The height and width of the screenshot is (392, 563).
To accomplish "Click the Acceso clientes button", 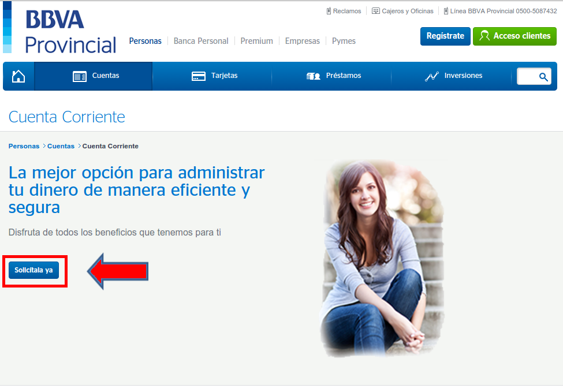I will point(514,36).
